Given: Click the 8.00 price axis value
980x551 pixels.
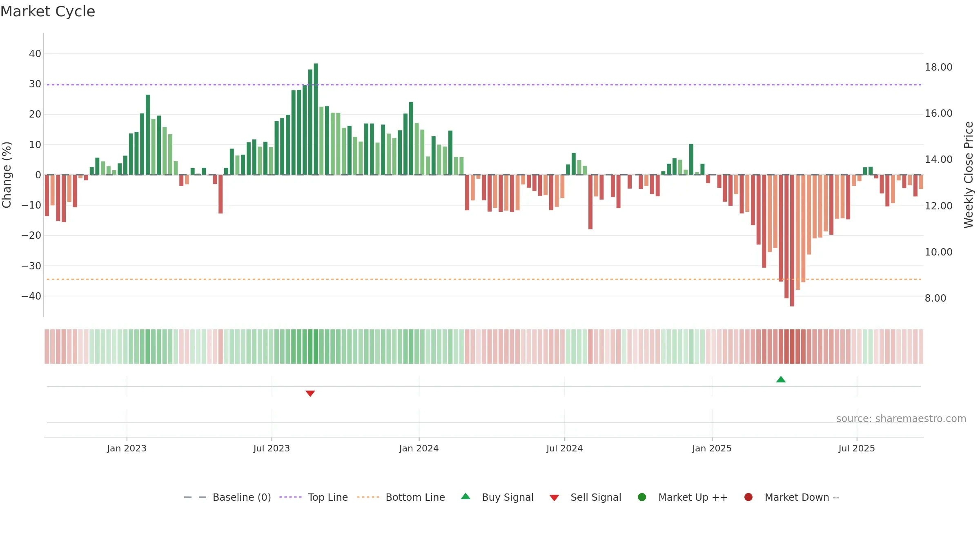Looking at the screenshot, I should click(935, 298).
